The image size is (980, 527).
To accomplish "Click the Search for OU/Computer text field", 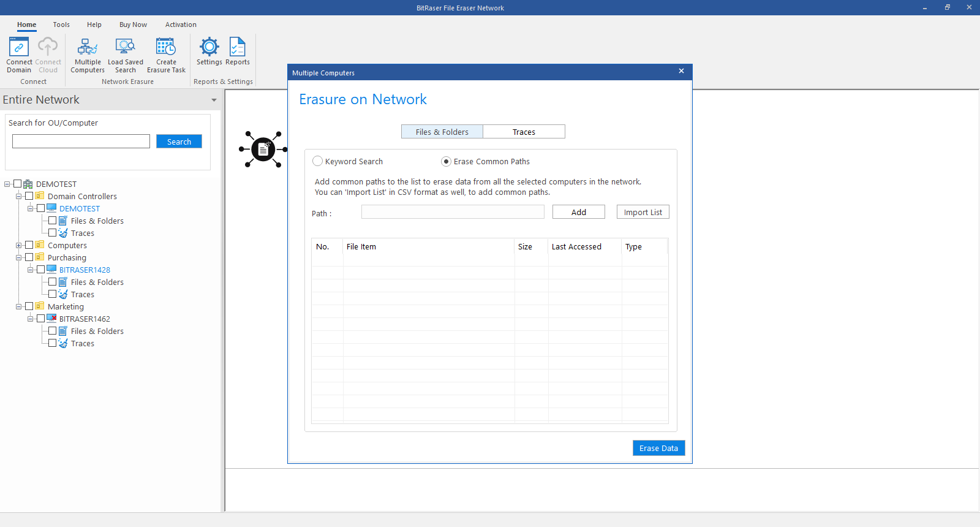I will (x=81, y=142).
